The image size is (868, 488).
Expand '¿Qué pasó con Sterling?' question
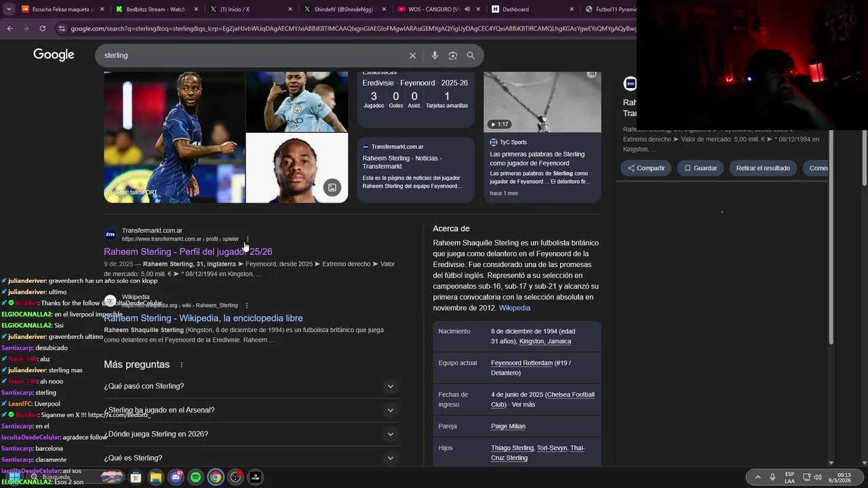pyautogui.click(x=250, y=386)
